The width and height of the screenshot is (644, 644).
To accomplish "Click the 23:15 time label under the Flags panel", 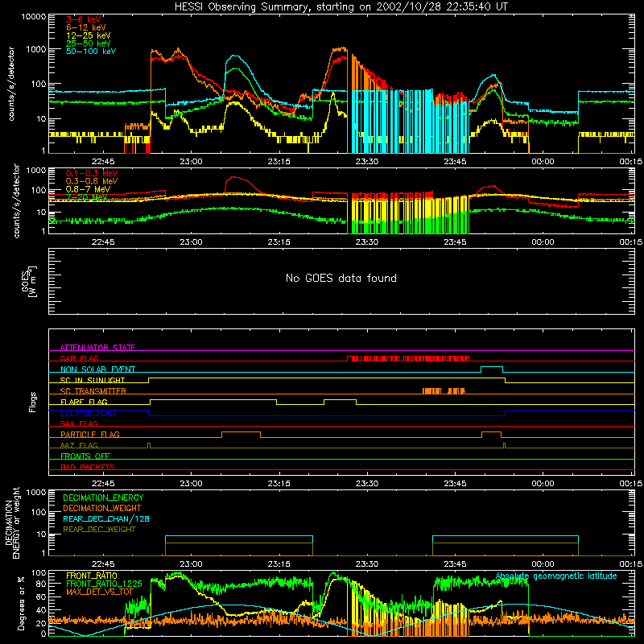I will pyautogui.click(x=279, y=484).
